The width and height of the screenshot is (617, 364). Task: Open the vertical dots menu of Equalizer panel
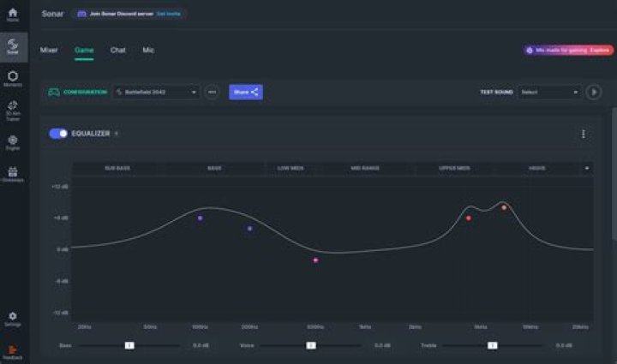click(x=584, y=134)
